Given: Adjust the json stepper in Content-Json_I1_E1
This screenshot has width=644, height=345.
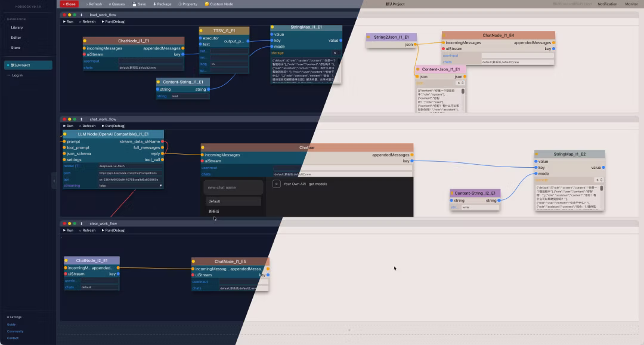Looking at the screenshot, I should (x=463, y=82).
